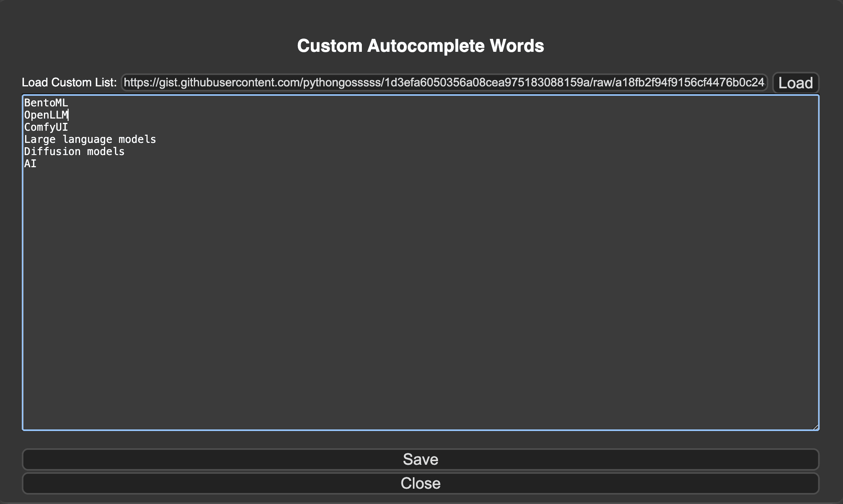Viewport: 843px width, 504px height.
Task: Click the word ComfyUI in the word list
Action: click(45, 127)
